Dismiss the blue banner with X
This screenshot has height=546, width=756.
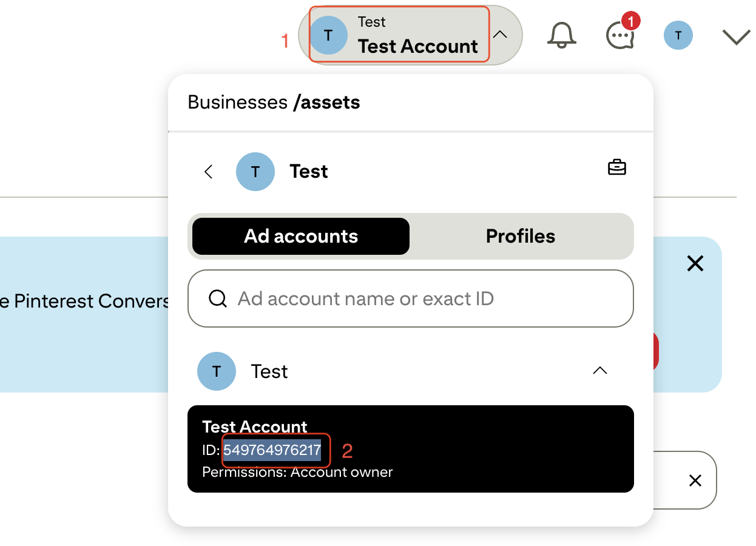click(695, 263)
